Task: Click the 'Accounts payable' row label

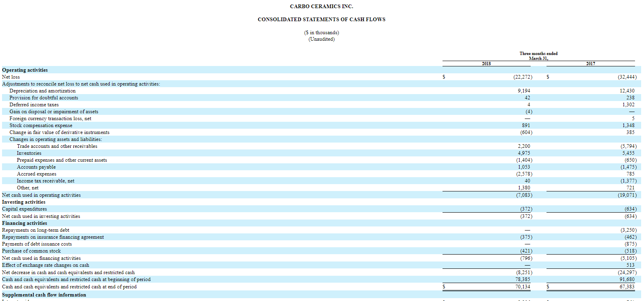Action: click(36, 167)
